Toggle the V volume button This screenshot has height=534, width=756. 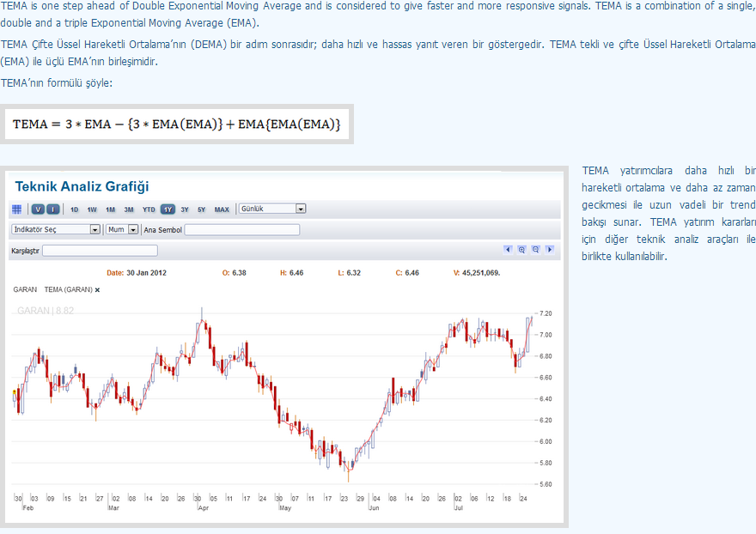(x=38, y=209)
